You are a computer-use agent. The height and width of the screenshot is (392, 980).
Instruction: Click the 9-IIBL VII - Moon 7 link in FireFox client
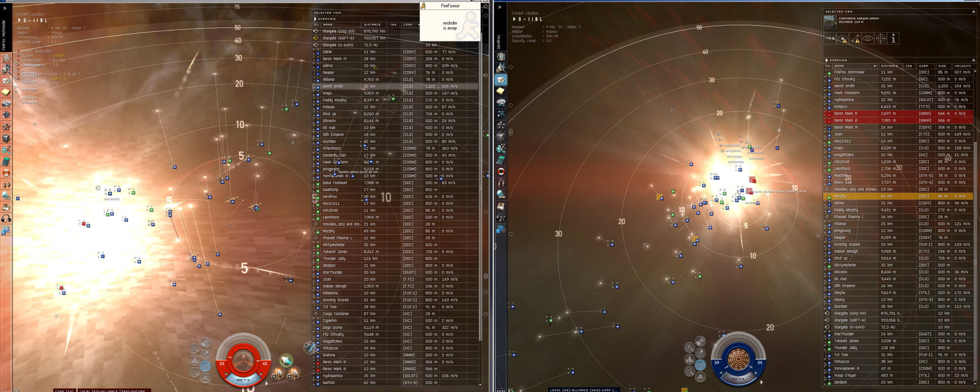click(68, 28)
